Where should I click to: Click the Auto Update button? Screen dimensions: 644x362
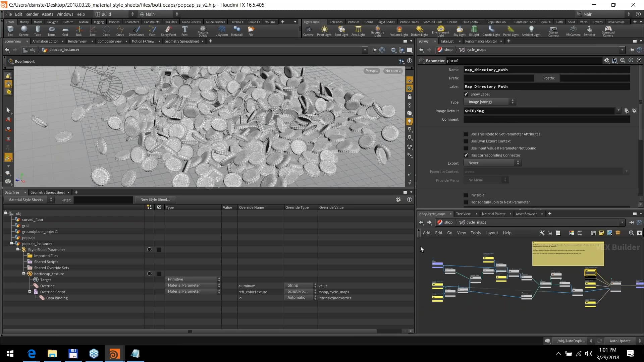(x=620, y=341)
